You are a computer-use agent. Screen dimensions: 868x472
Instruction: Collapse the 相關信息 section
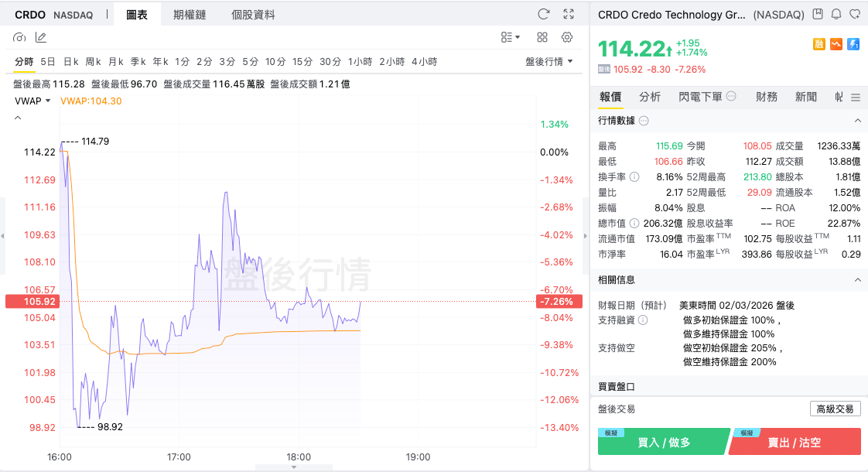(x=857, y=280)
